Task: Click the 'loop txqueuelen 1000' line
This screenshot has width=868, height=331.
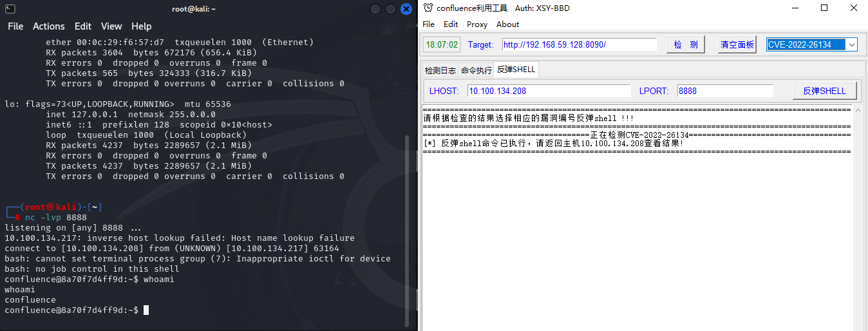Action: 146,135
